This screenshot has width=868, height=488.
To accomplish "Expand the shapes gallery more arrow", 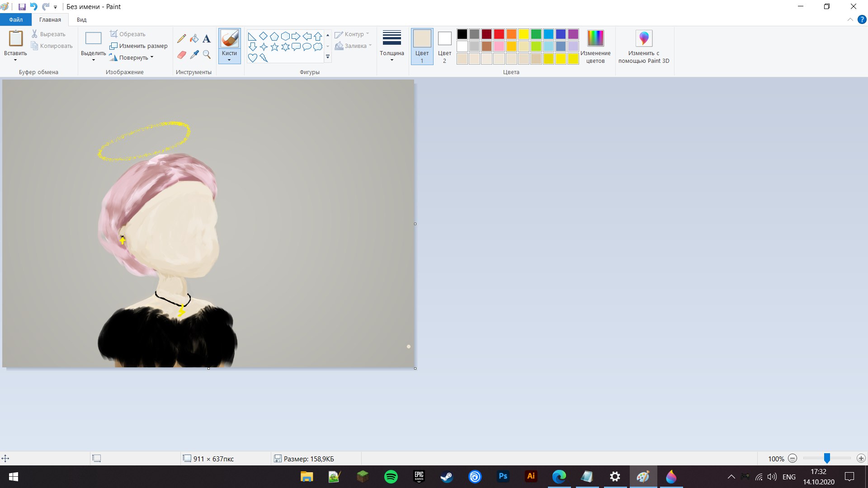I will click(328, 57).
